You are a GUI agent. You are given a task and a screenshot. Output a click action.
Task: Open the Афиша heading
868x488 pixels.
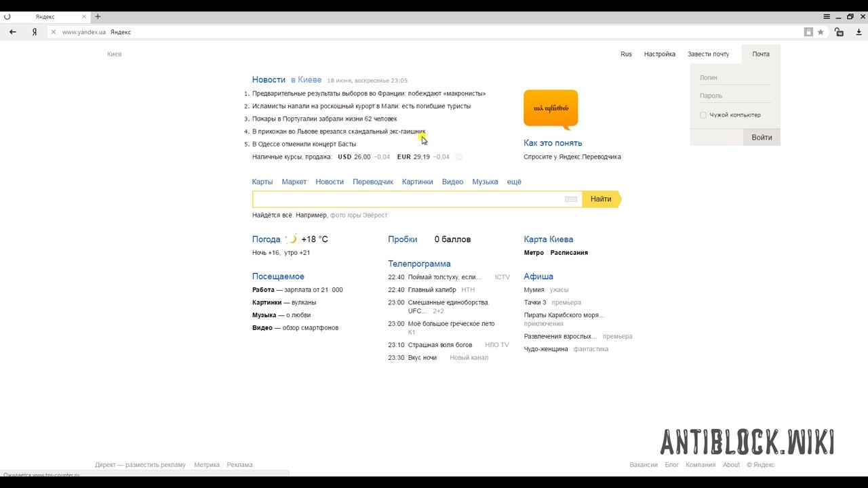538,277
